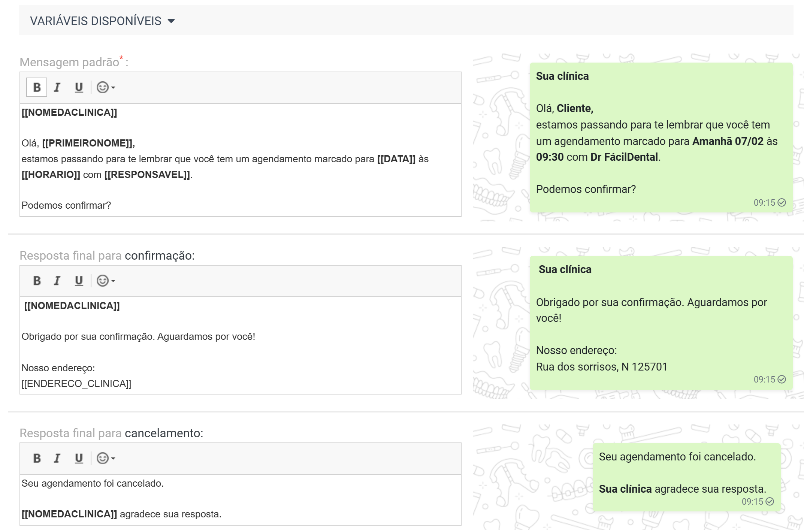
Task: Toggle italic in Mensagem padrão editor
Action: click(x=57, y=87)
